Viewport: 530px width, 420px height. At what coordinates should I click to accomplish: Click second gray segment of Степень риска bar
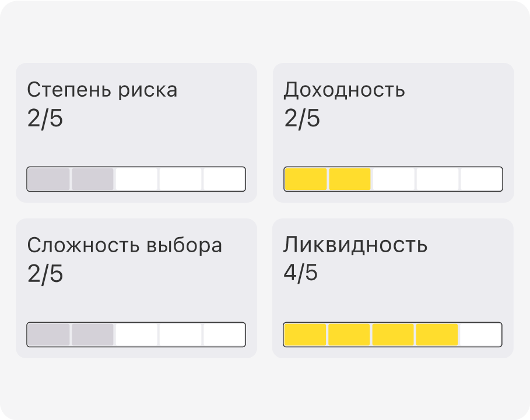[93, 179]
